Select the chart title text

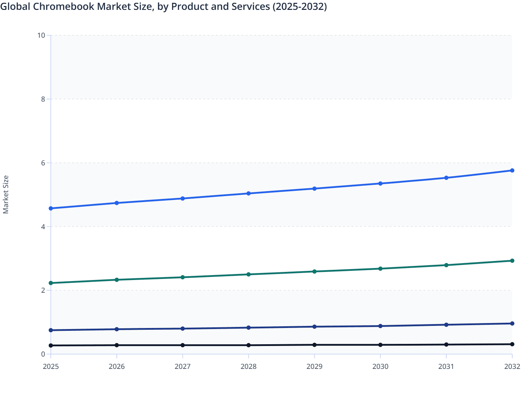tap(164, 6)
